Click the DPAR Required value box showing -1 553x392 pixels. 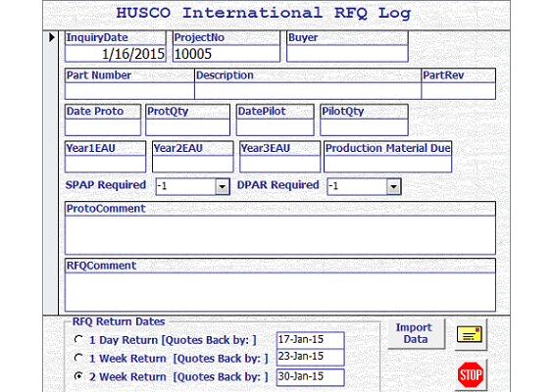[x=357, y=186]
